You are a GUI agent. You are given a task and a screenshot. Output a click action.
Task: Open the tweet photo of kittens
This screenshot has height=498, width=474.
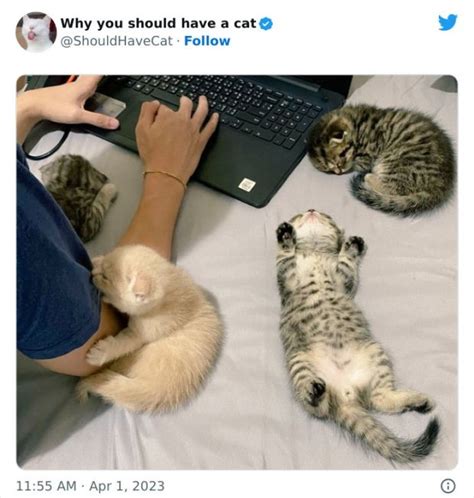[x=237, y=272]
